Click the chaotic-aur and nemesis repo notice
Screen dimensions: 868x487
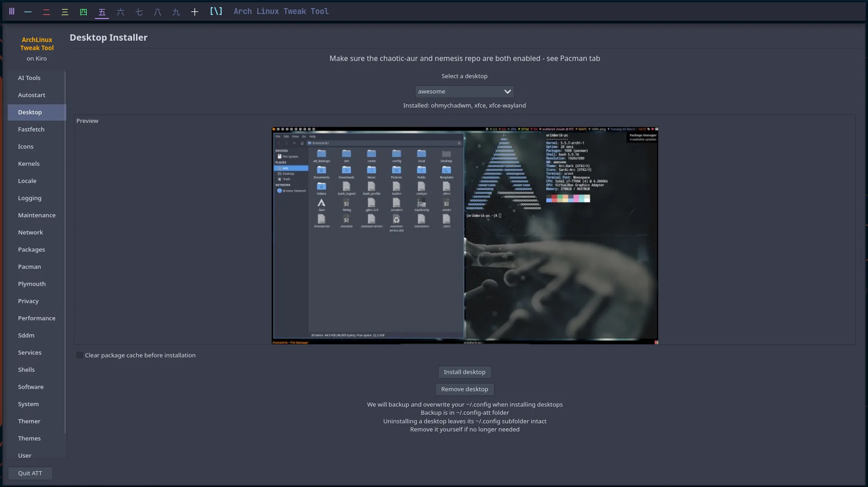coord(464,58)
